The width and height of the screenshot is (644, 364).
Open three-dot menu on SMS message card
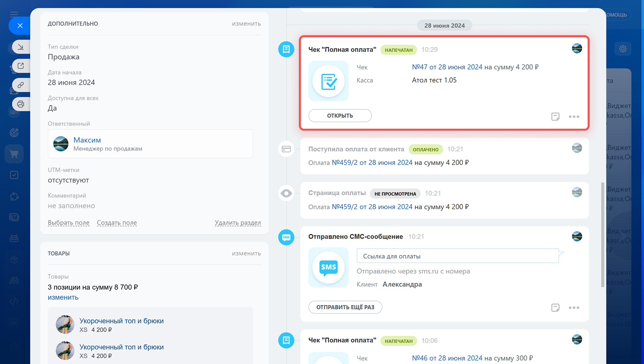pos(574,308)
